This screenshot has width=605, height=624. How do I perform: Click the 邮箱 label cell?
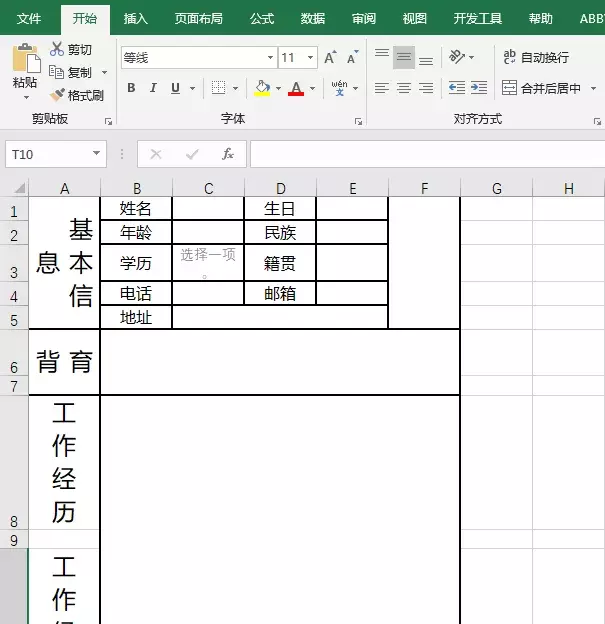click(280, 293)
